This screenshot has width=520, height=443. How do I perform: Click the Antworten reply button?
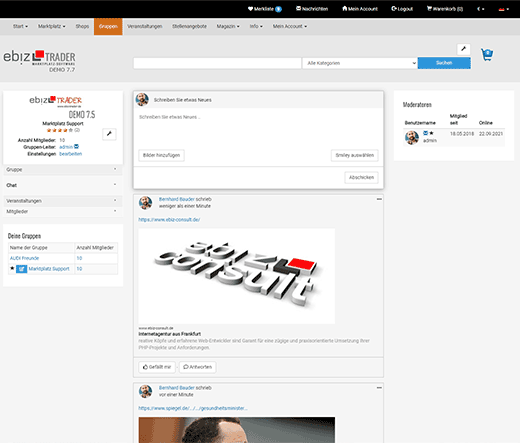197,367
